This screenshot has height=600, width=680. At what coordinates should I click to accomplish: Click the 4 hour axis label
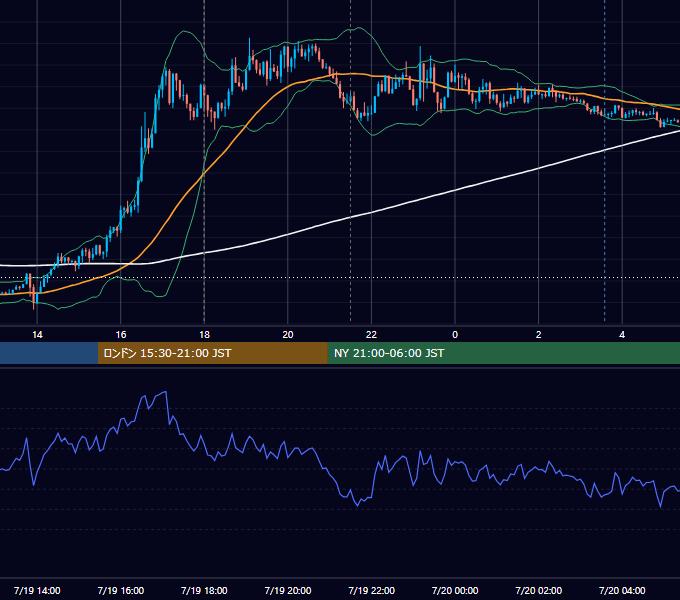pyautogui.click(x=622, y=335)
